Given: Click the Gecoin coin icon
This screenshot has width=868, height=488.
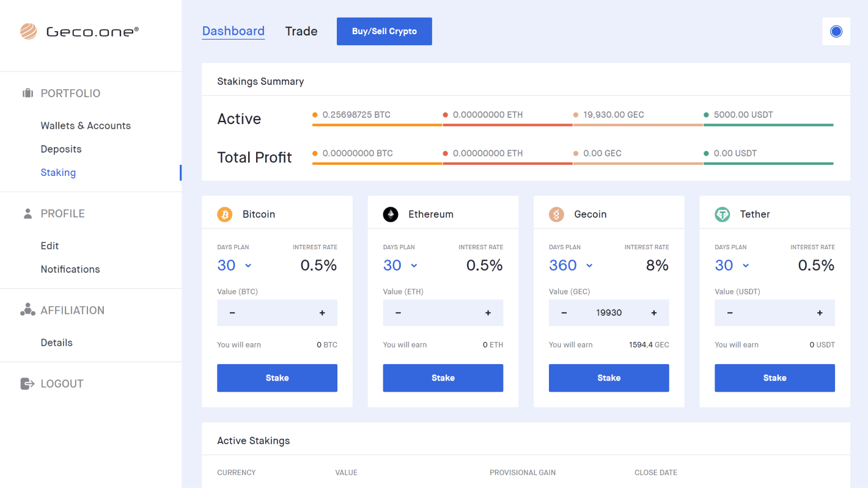Looking at the screenshot, I should click(x=556, y=214).
